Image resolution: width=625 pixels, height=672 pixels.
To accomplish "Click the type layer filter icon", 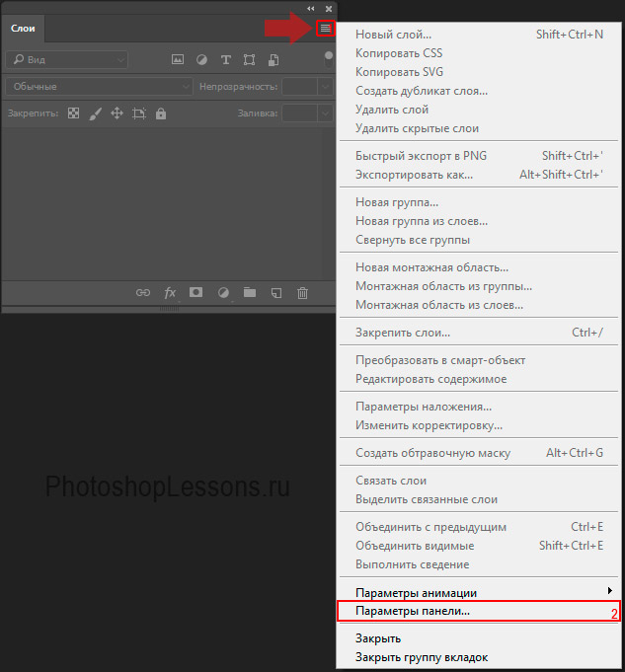I will click(225, 59).
